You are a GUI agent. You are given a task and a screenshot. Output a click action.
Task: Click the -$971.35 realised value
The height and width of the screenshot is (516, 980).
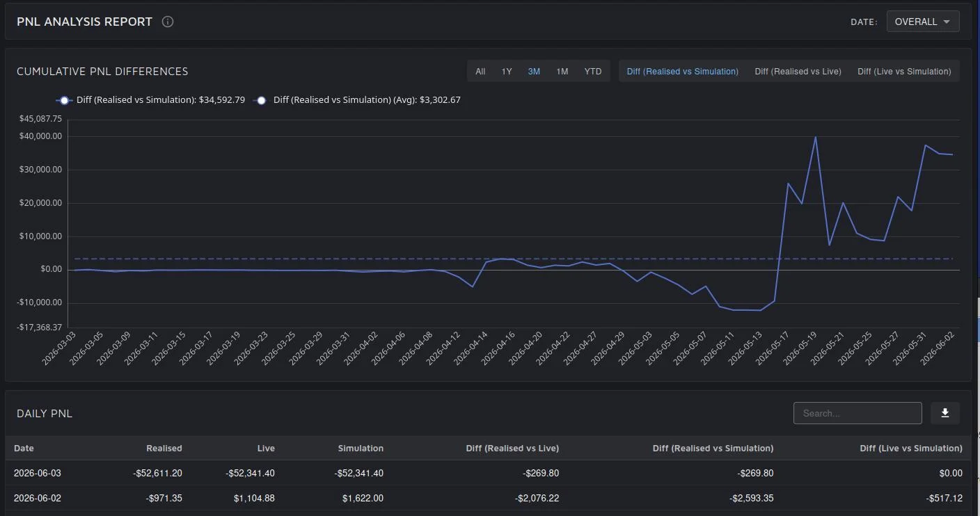pyautogui.click(x=164, y=499)
